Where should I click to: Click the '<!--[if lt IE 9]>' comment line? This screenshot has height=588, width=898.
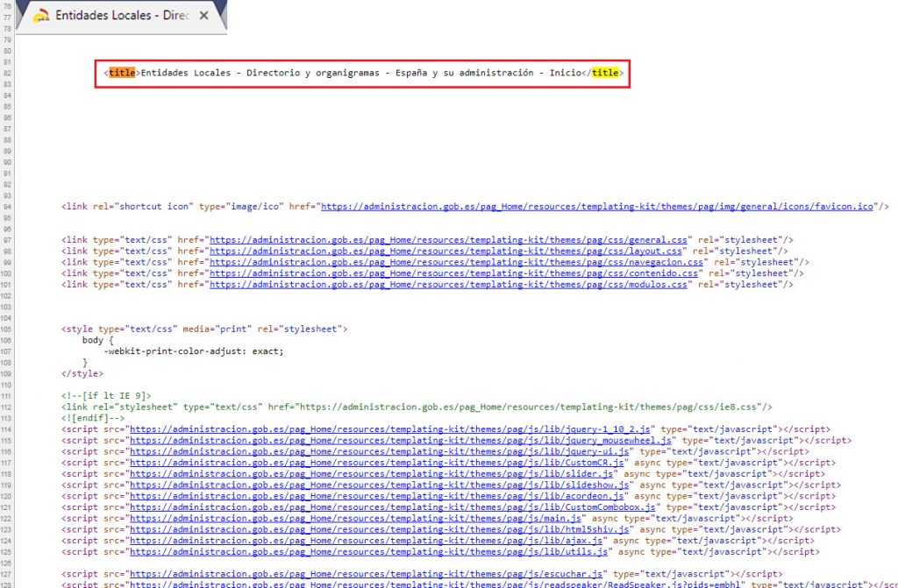pyautogui.click(x=106, y=396)
